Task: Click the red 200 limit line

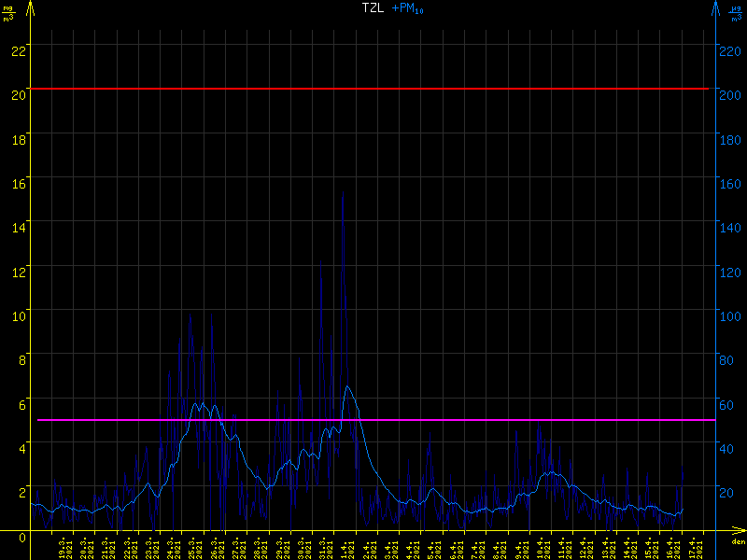Action: pyautogui.click(x=373, y=89)
